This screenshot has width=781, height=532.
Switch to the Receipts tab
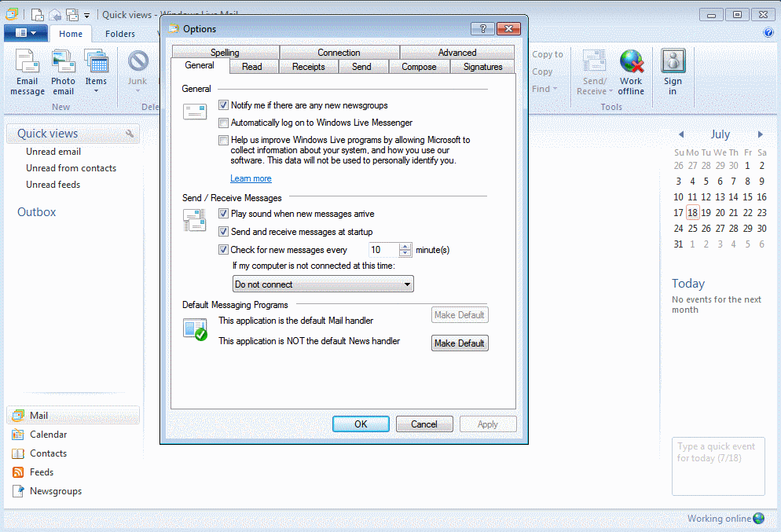(308, 67)
